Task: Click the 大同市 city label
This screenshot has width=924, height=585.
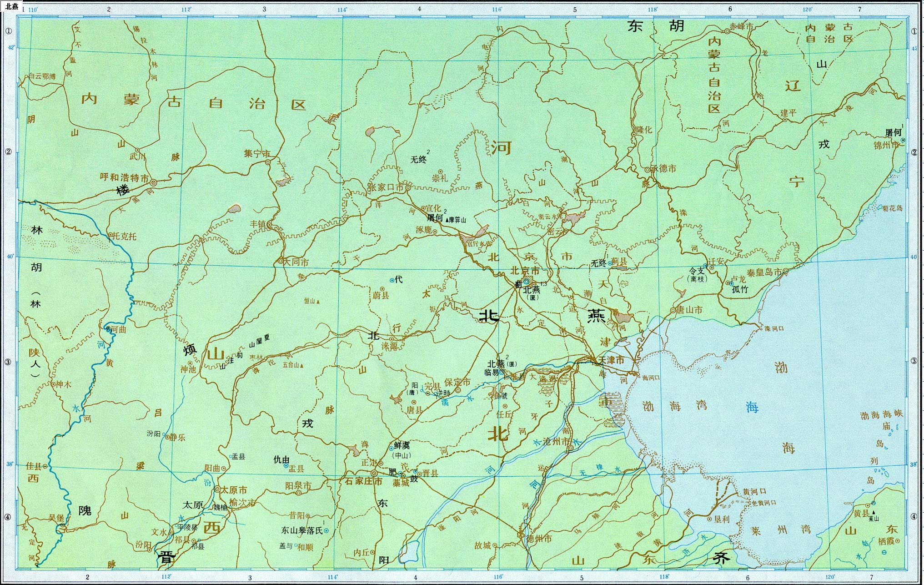Action: (x=296, y=262)
